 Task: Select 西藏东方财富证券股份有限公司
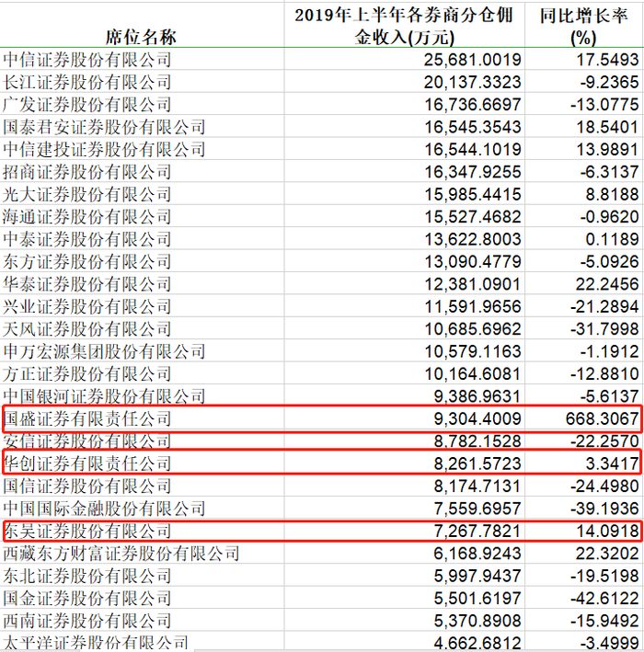click(121, 554)
